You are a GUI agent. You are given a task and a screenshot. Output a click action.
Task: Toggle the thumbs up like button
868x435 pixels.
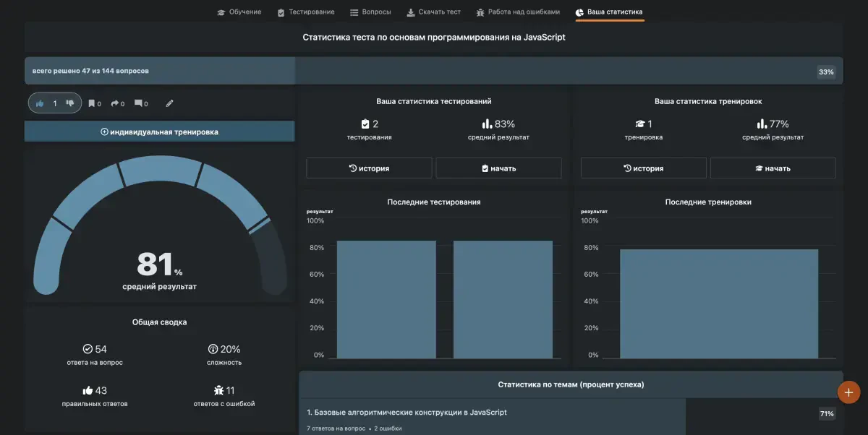40,103
